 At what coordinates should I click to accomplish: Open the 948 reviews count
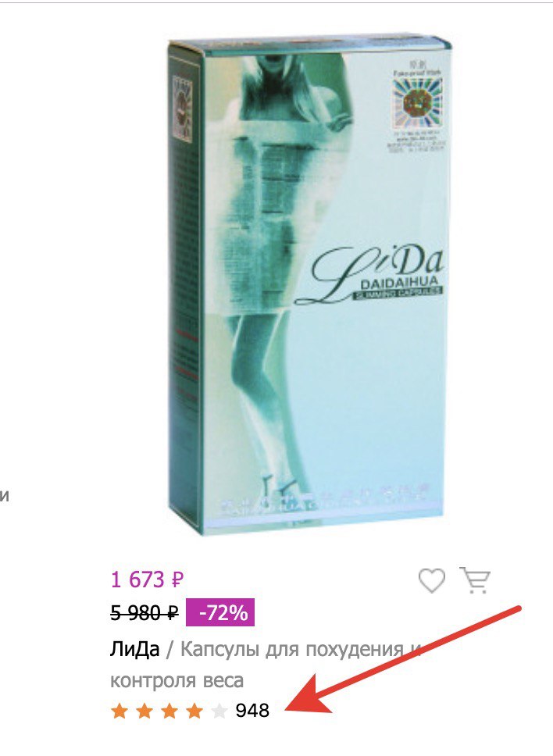click(252, 711)
